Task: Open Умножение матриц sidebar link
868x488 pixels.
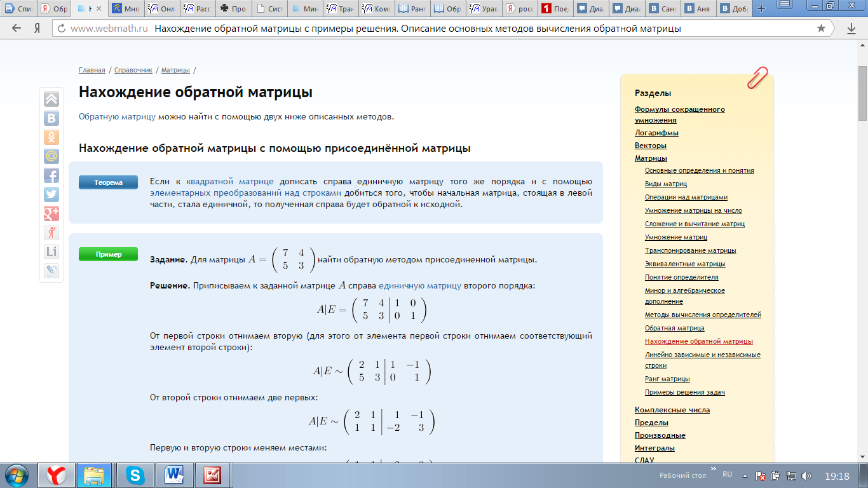Action: [676, 237]
